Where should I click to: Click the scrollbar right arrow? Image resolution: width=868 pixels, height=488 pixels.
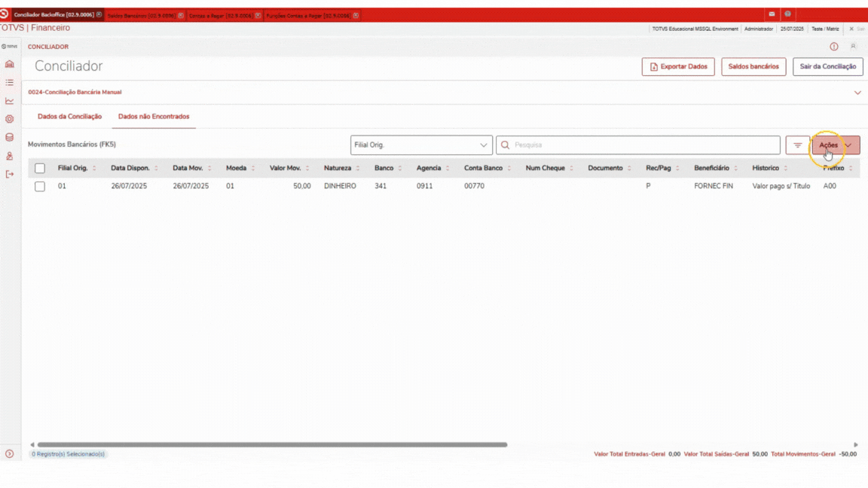click(856, 445)
